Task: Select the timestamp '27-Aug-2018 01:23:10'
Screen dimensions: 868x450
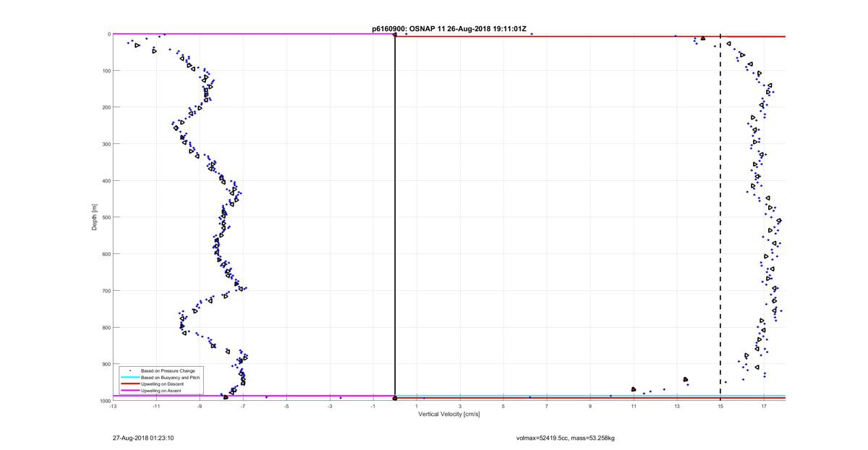Action: pos(143,438)
